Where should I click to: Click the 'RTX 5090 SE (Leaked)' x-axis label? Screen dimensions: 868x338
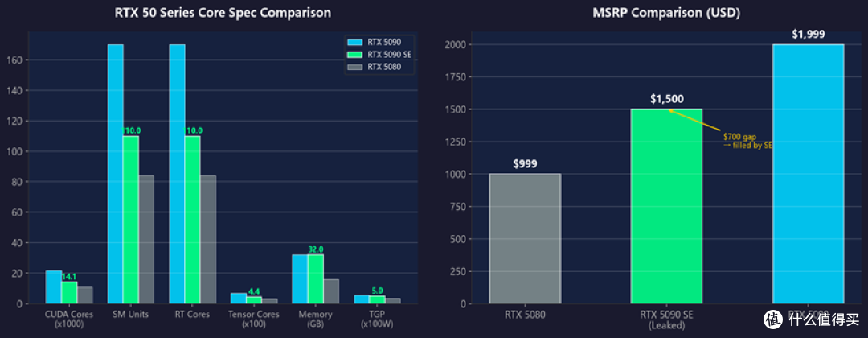pyautogui.click(x=666, y=319)
